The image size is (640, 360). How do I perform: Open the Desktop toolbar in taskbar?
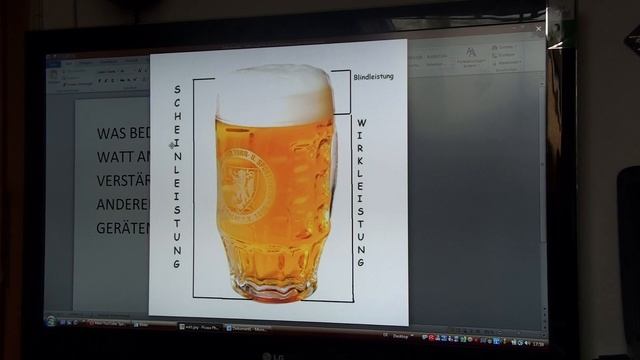(x=400, y=337)
